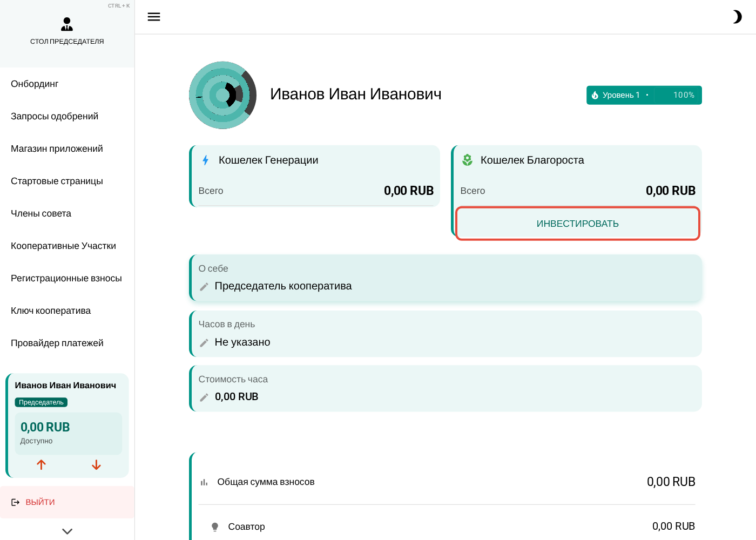This screenshot has width=756, height=540.
Task: Click the Председатель role badge
Action: click(x=41, y=402)
